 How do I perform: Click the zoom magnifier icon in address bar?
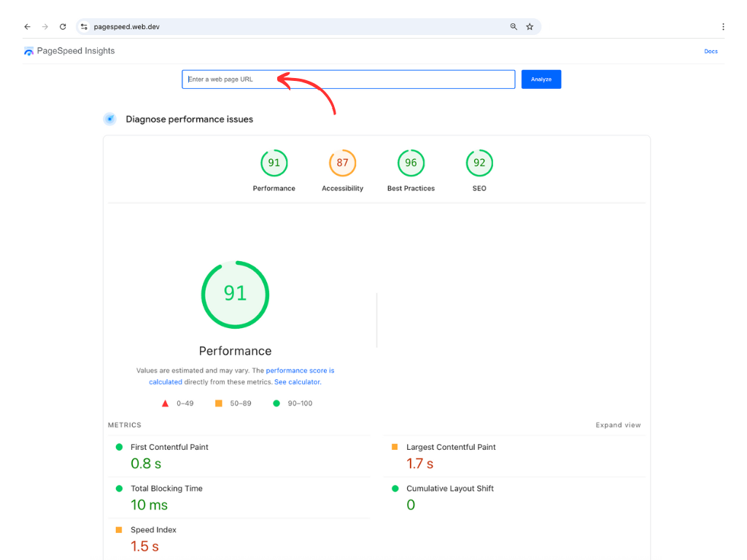[514, 27]
